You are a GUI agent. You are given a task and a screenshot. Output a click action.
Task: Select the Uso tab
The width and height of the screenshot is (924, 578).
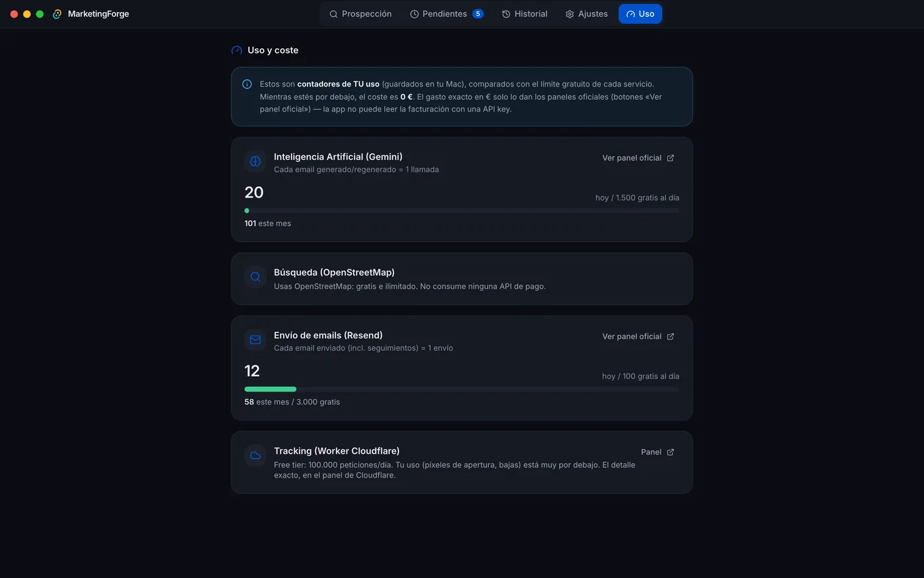(x=640, y=14)
